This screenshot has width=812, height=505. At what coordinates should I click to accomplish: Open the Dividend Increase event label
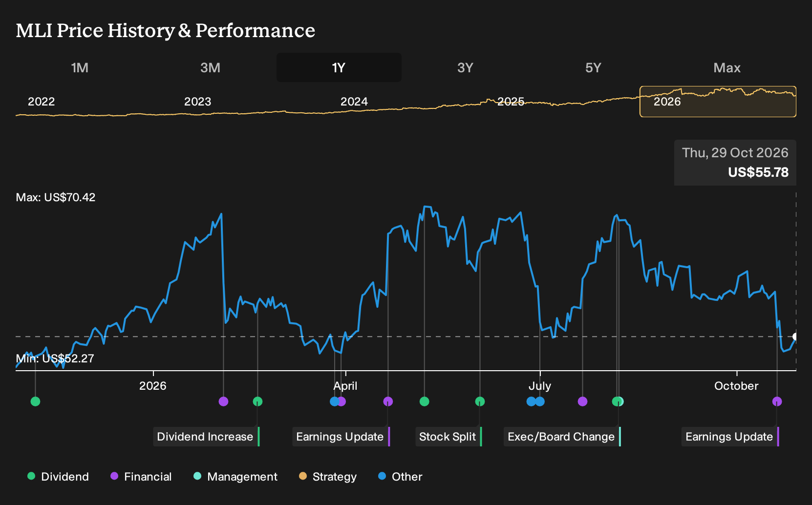coord(206,437)
